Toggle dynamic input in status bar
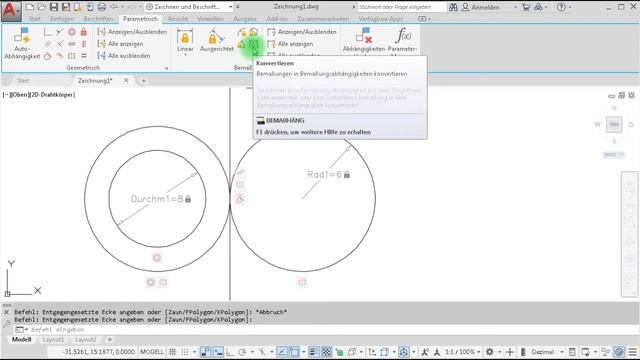The width and height of the screenshot is (640, 360). [218, 352]
